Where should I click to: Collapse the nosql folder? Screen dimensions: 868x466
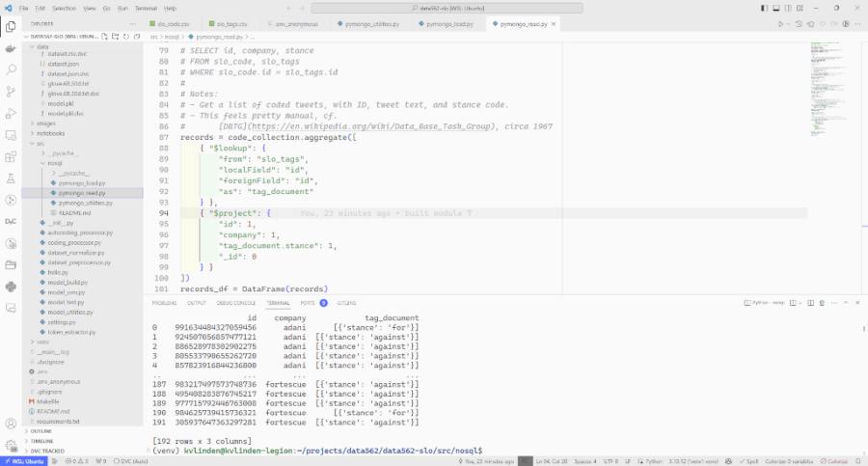coord(55,163)
